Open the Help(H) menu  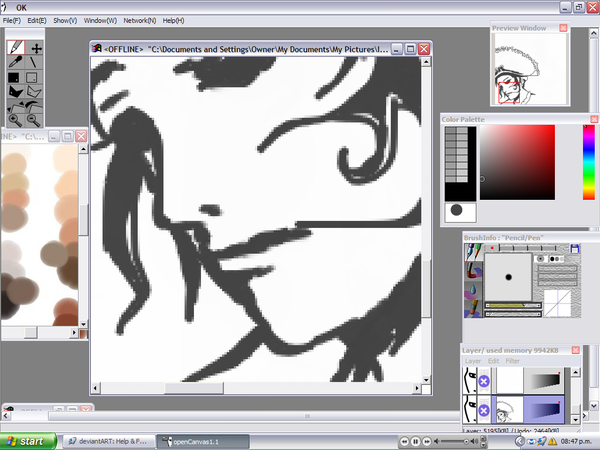[x=173, y=21]
